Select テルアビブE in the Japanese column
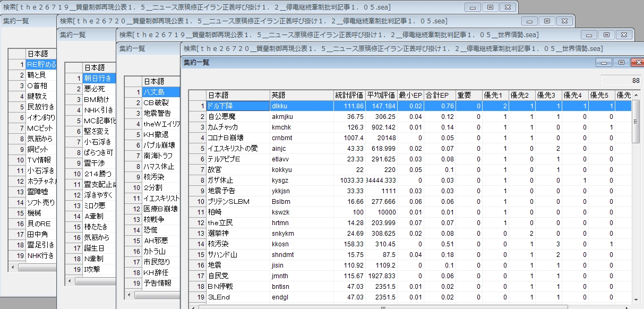The image size is (644, 309). 238,159
